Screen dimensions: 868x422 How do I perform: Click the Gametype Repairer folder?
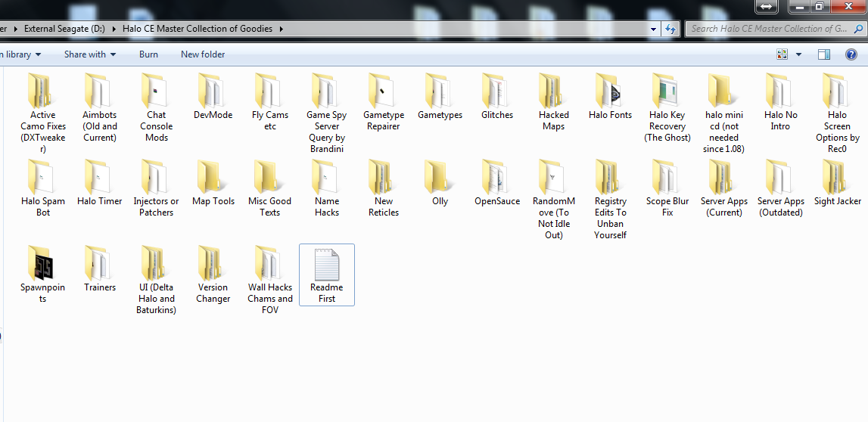click(x=384, y=91)
